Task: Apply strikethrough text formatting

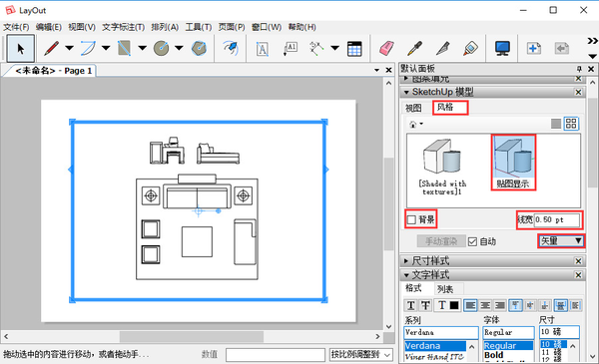Action: pos(425,305)
